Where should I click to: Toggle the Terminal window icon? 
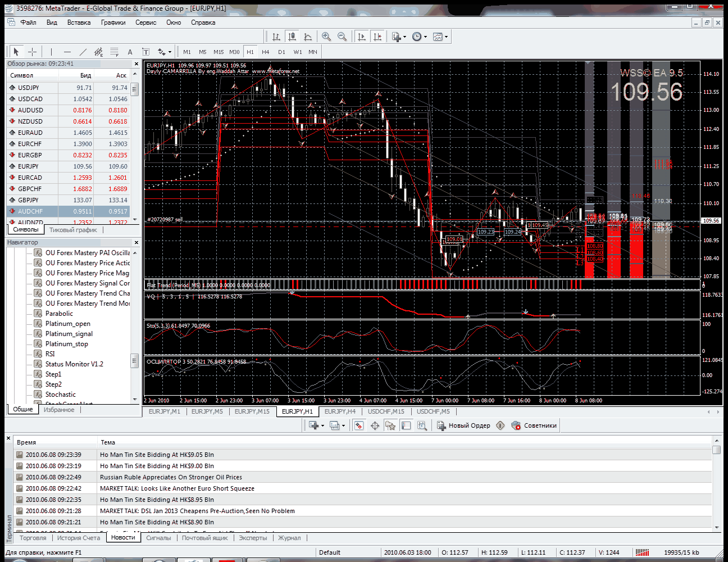pyautogui.click(x=406, y=425)
